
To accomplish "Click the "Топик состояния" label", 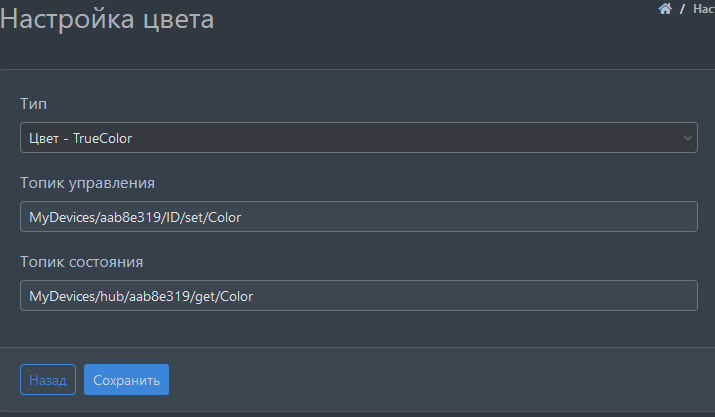I will point(82,261).
